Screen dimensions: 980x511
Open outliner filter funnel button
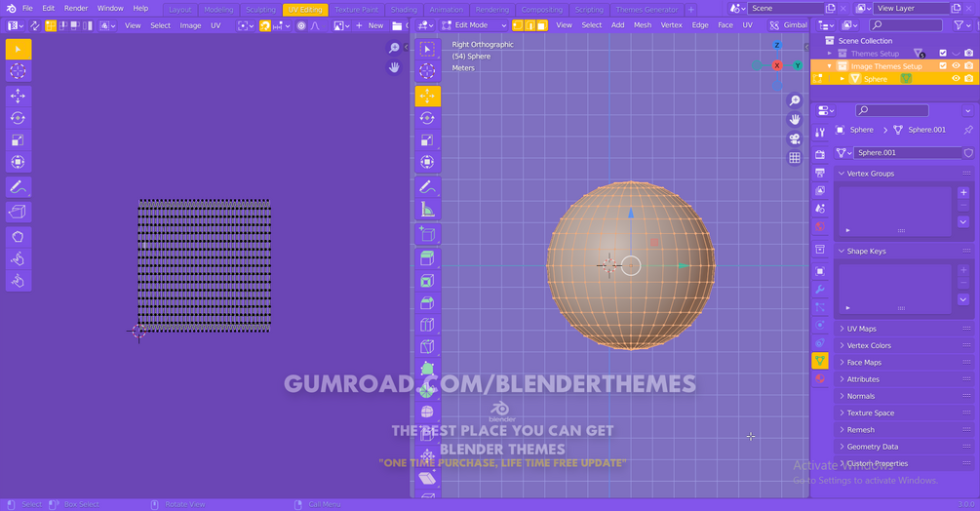point(960,25)
